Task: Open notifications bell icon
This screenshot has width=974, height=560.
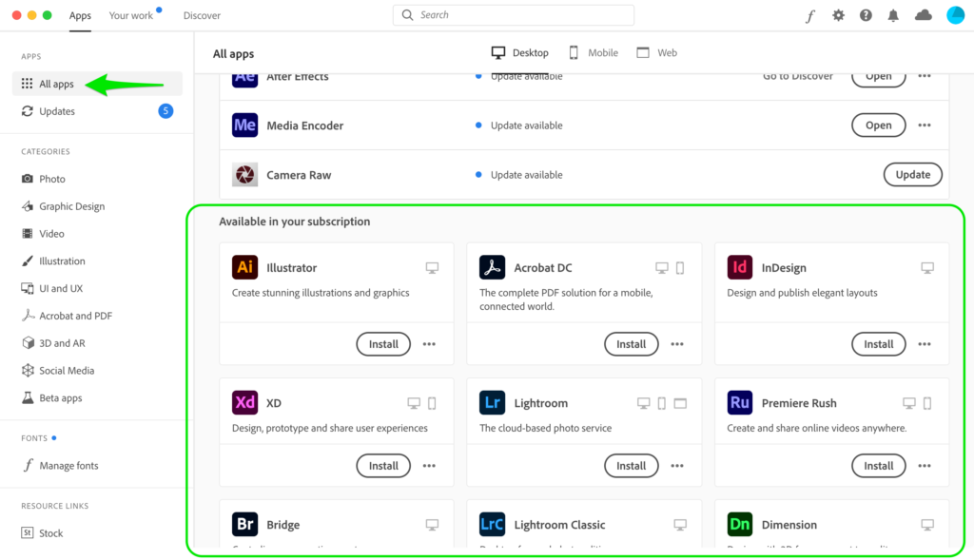Action: coord(893,15)
